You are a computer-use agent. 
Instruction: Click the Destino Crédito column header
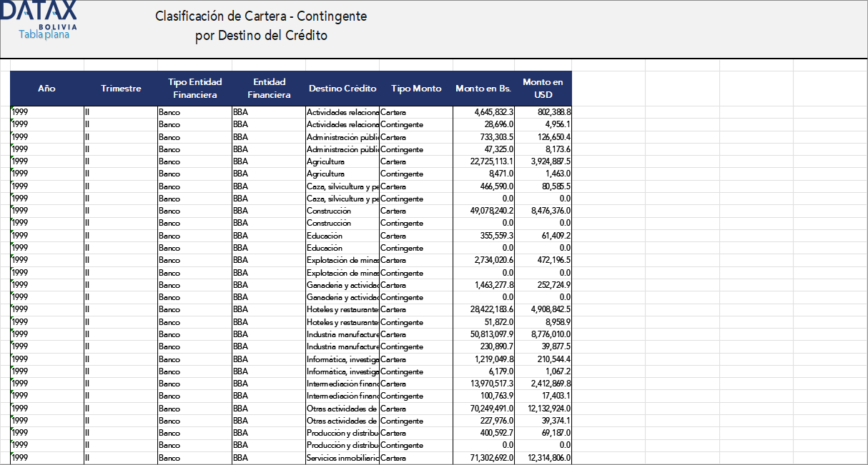[x=342, y=89]
